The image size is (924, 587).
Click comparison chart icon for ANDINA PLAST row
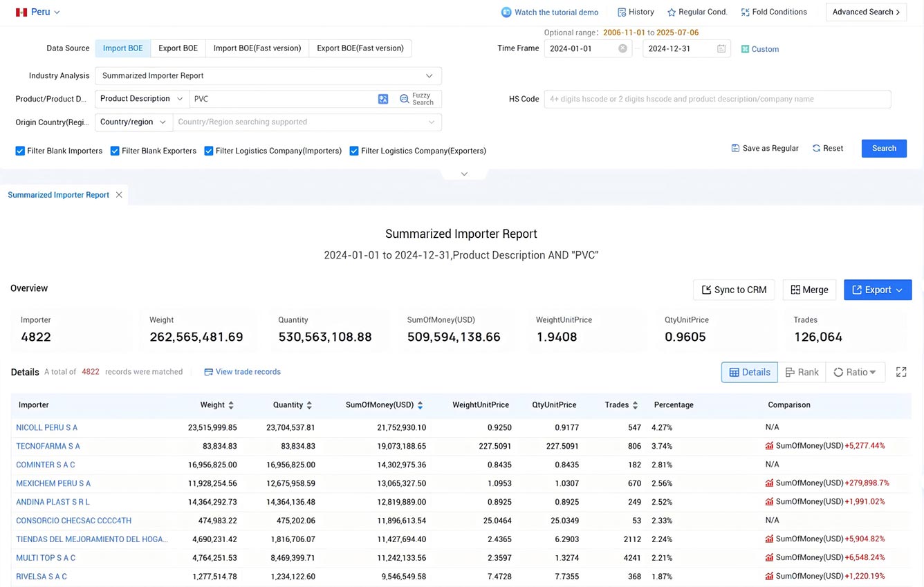769,502
